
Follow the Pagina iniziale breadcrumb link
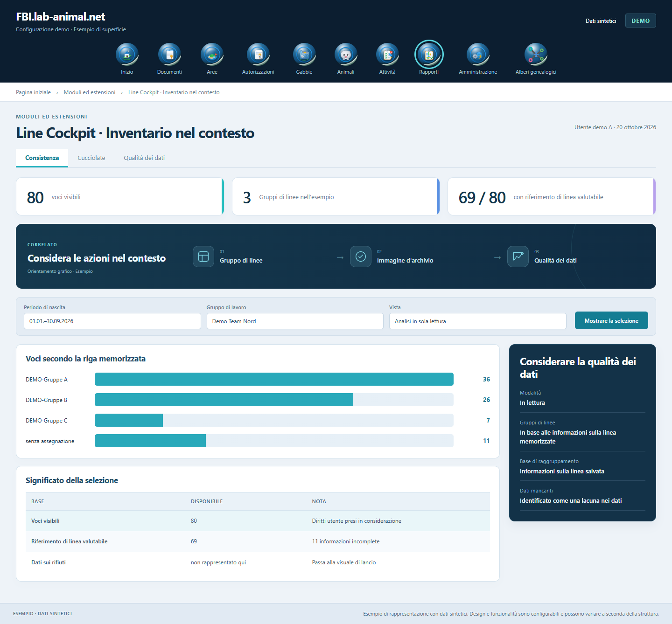tap(34, 92)
